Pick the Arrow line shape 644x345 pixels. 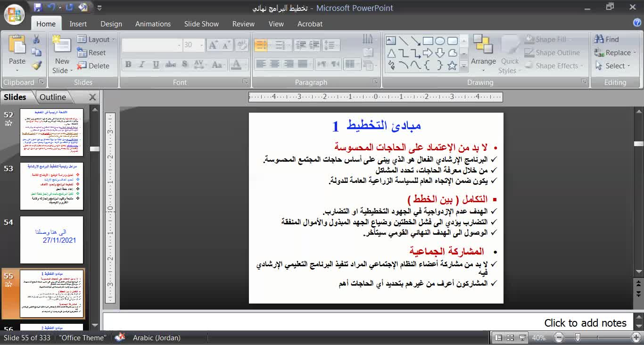coord(415,41)
